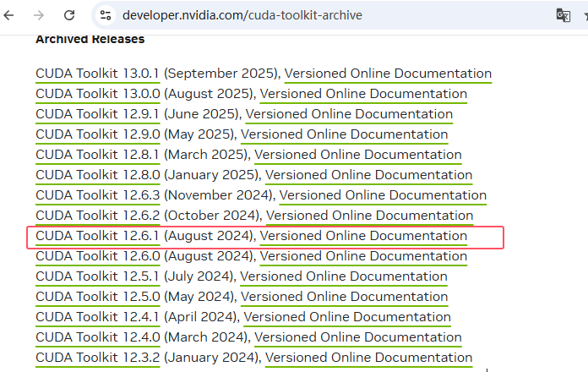Open CUDA Toolkit 12.9.1 link
Image resolution: width=588 pixels, height=372 pixels.
(97, 114)
